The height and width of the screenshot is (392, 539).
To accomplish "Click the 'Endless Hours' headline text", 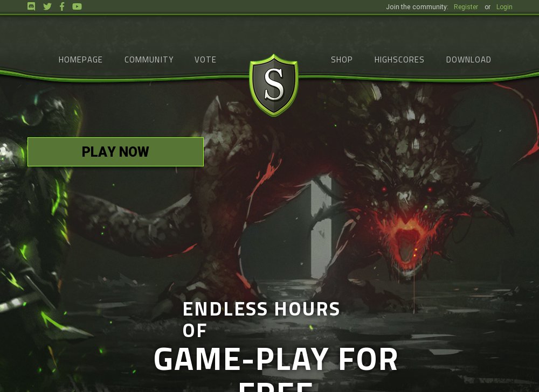I will 261,309.
